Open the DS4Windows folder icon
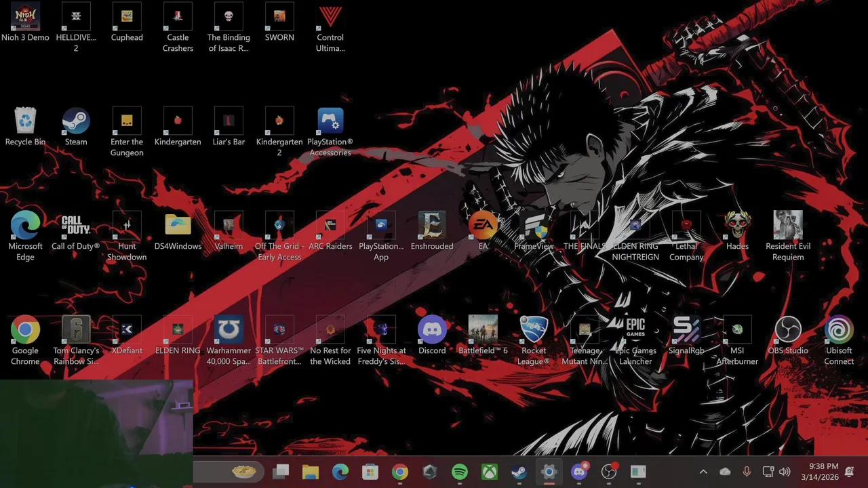Screen dimensions: 868x488 [178, 231]
